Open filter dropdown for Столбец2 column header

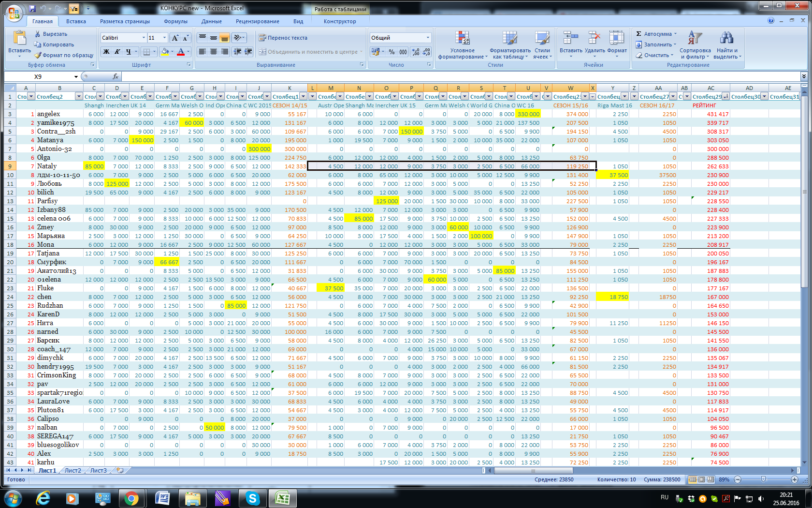78,96
